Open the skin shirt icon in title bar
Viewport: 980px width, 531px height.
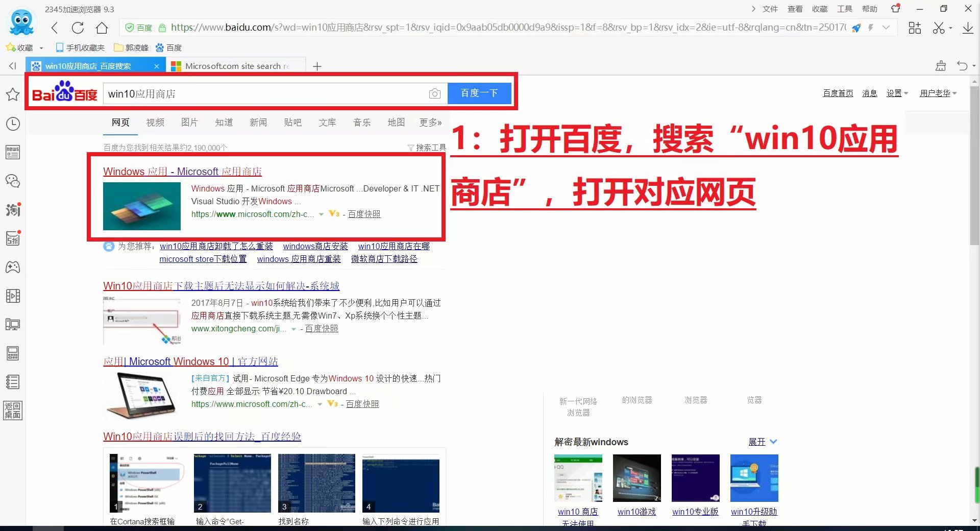896,8
